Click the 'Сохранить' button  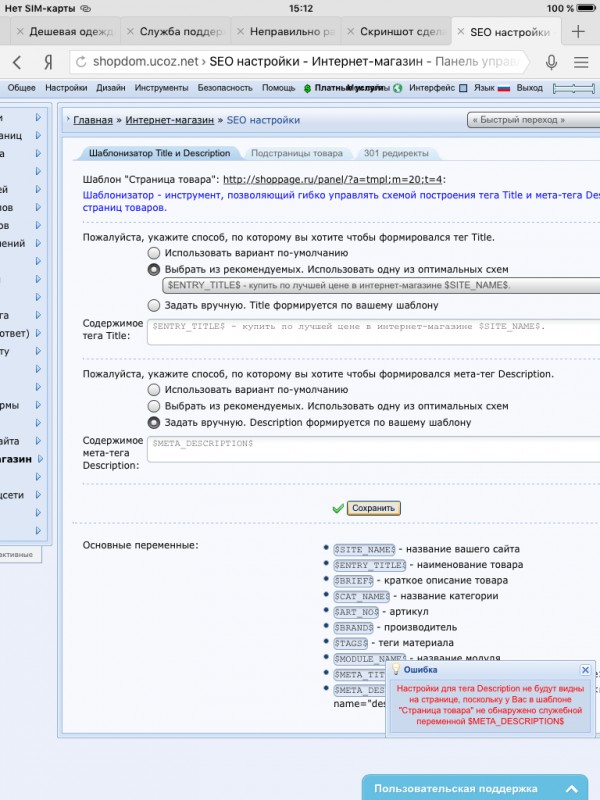coord(373,508)
